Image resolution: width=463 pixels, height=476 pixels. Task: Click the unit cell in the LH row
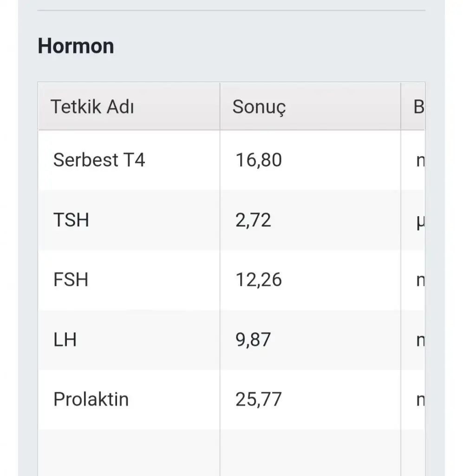419,340
